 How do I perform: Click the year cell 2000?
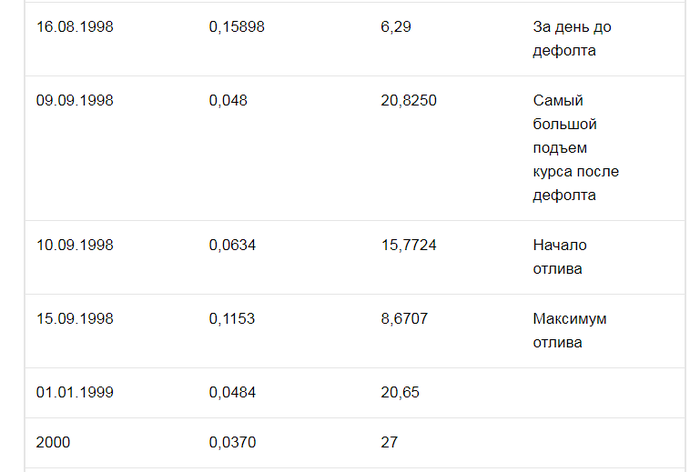pyautogui.click(x=54, y=441)
